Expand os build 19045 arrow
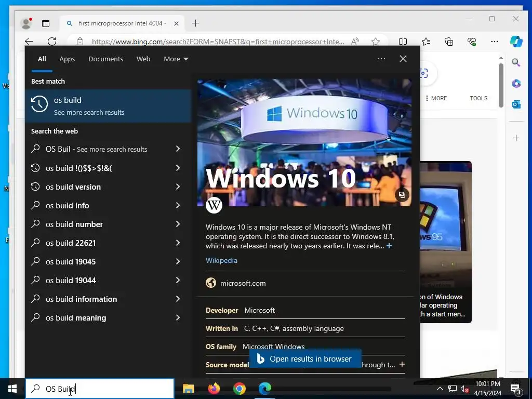Image resolution: width=532 pixels, height=399 pixels. click(x=178, y=261)
